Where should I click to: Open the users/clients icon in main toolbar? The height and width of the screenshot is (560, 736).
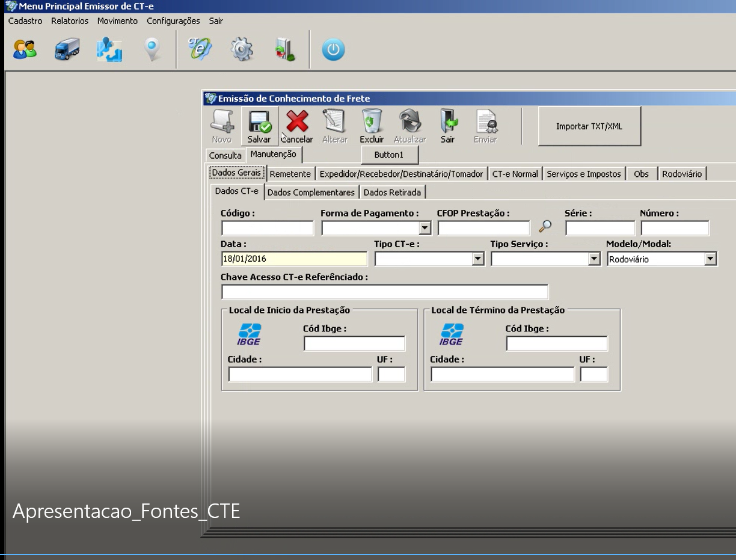coord(25,49)
